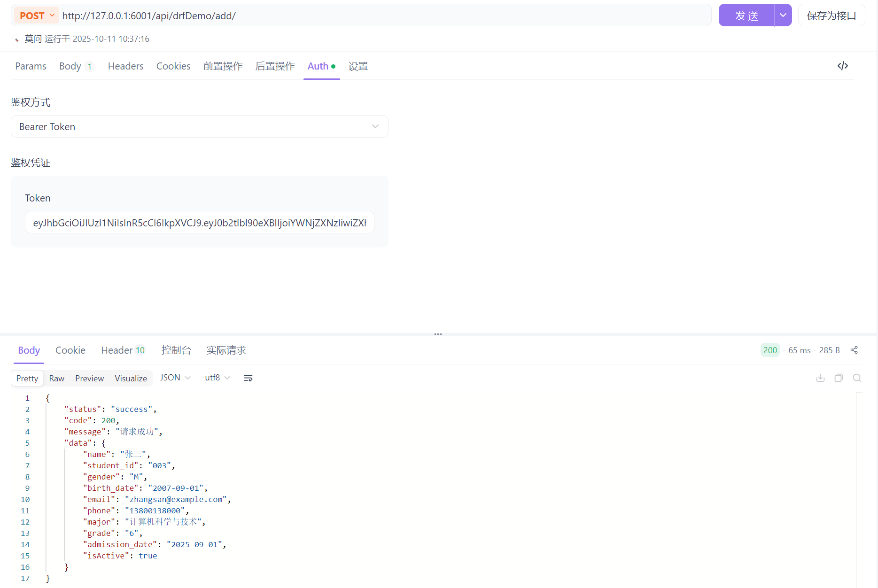Click the 65 ms response time
Viewport: 878px width, 588px height.
pyautogui.click(x=799, y=350)
